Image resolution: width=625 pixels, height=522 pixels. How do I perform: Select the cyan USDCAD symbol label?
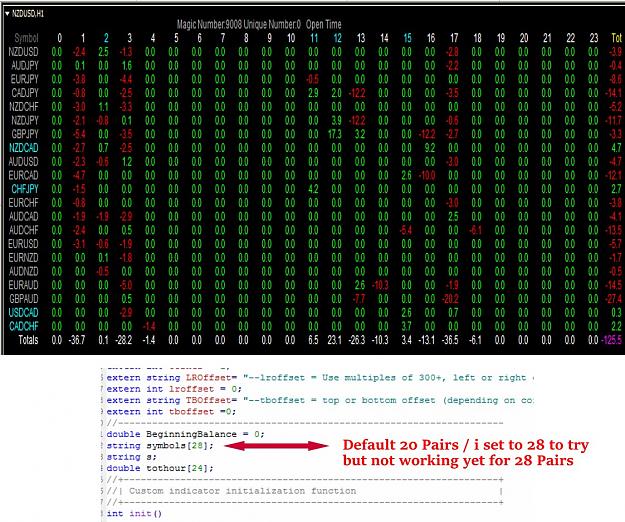point(24,312)
